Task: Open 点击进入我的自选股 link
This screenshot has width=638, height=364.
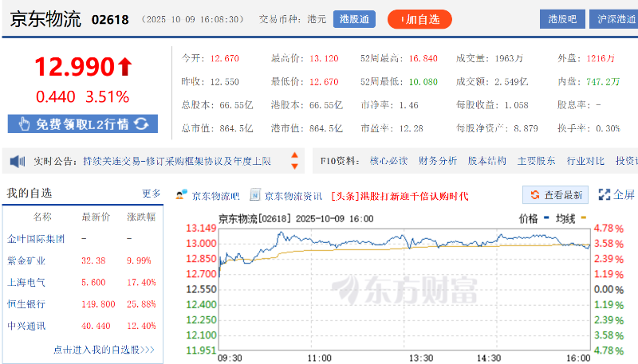Action: tap(104, 349)
